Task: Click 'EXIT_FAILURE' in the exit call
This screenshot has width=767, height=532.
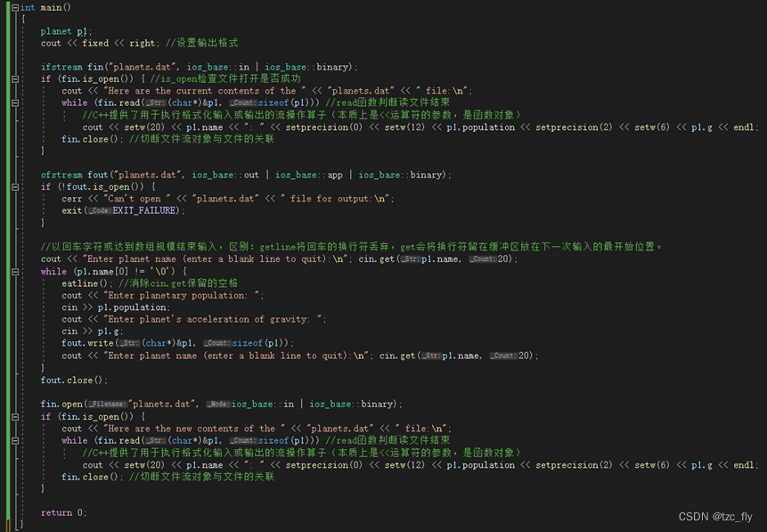Action: tap(143, 210)
